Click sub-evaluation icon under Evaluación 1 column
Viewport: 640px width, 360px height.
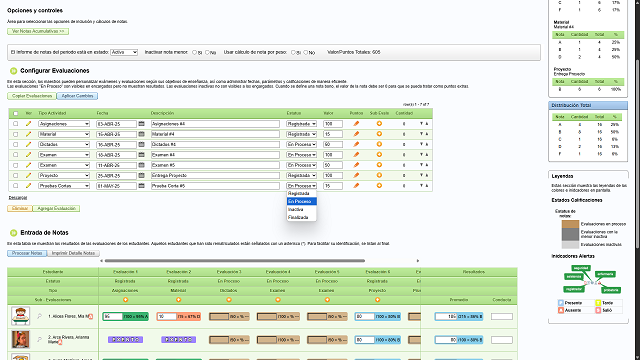(125, 300)
